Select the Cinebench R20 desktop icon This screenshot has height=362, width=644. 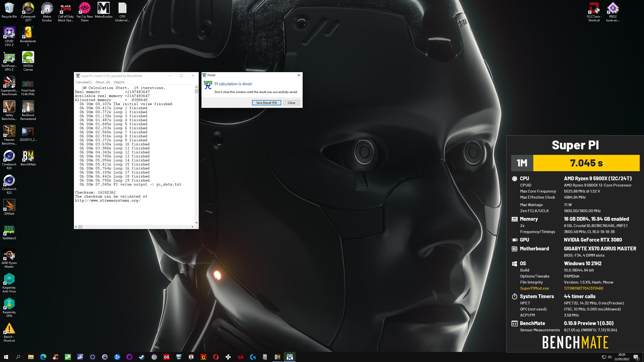pos(9,160)
